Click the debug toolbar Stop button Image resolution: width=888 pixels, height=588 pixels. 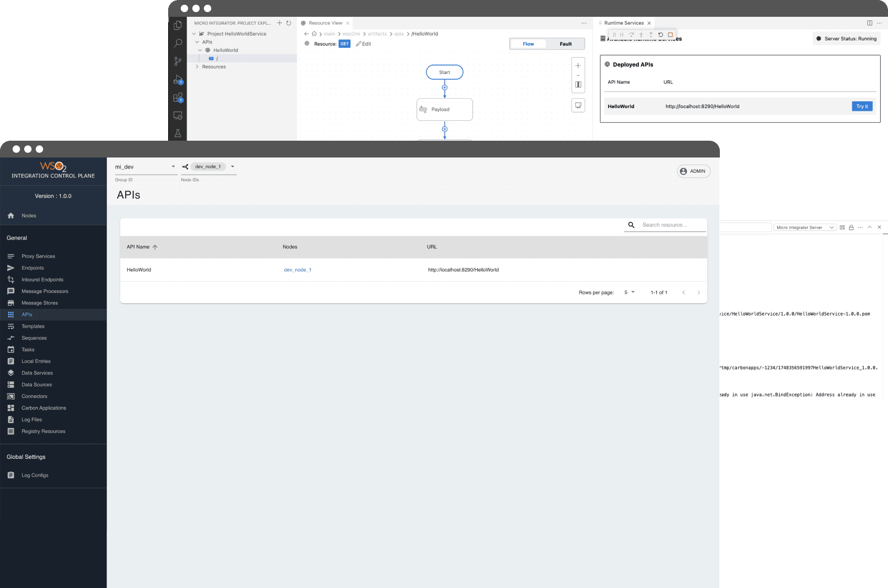670,35
